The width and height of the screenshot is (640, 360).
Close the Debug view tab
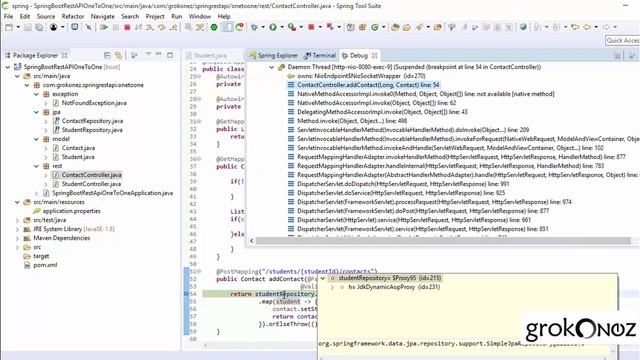click(374, 56)
